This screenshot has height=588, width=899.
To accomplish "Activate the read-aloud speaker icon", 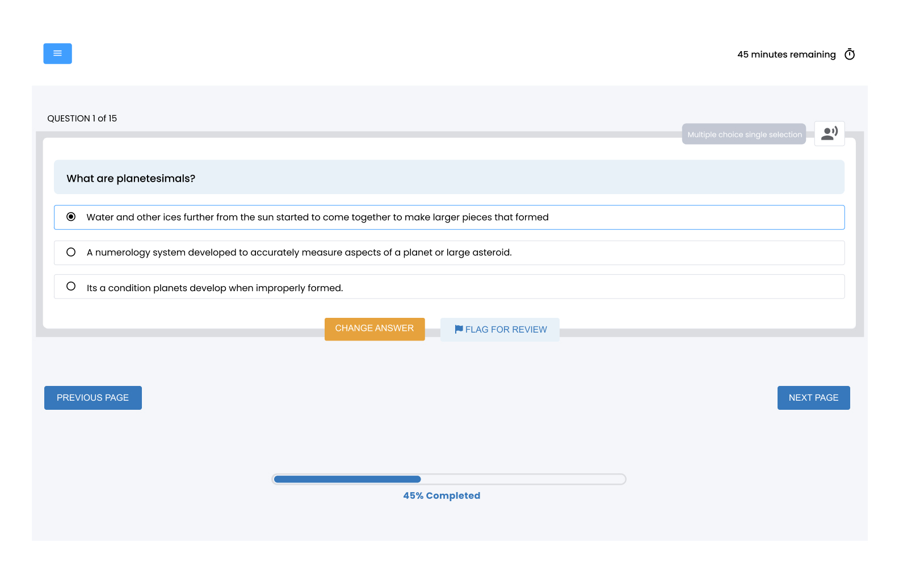I will 829,133.
